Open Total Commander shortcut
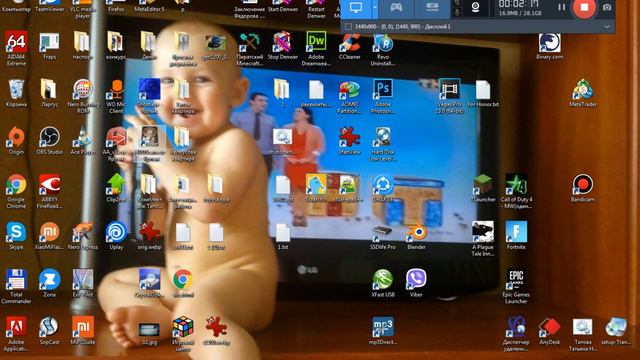Viewport: 640px width, 360px height. 16,287
